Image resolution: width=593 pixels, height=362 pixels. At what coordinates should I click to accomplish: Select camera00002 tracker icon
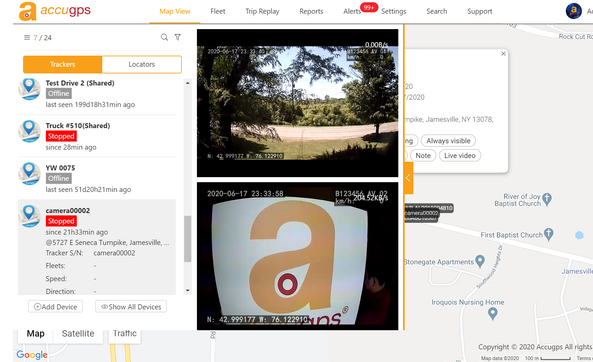pos(29,216)
